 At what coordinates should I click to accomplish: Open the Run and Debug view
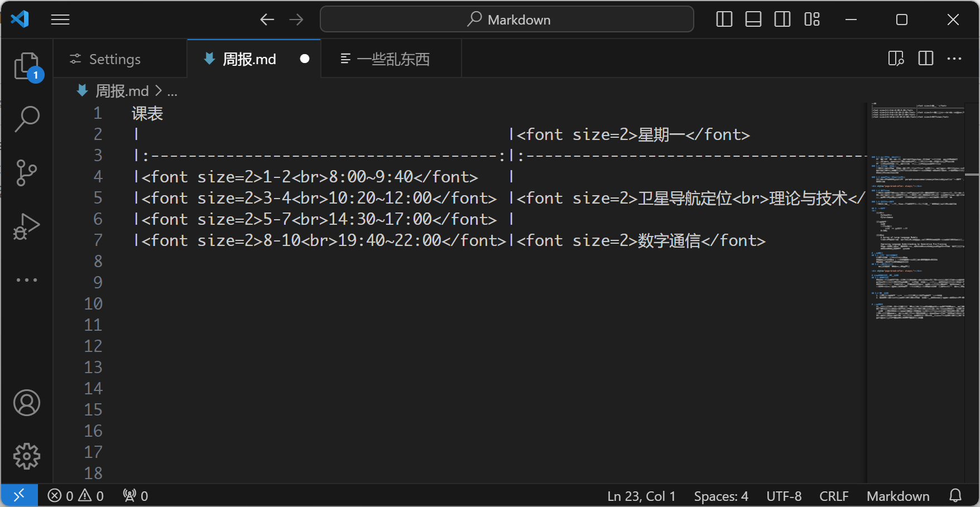pyautogui.click(x=27, y=226)
